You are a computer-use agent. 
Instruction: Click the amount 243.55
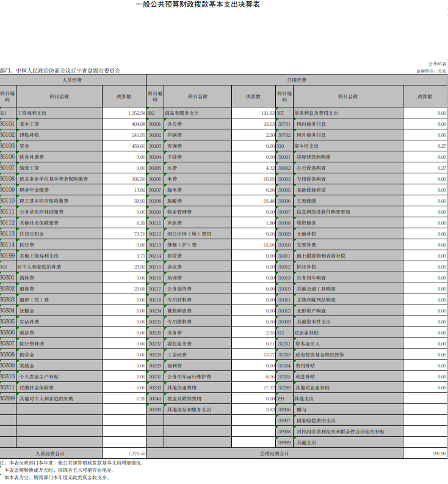(139, 135)
